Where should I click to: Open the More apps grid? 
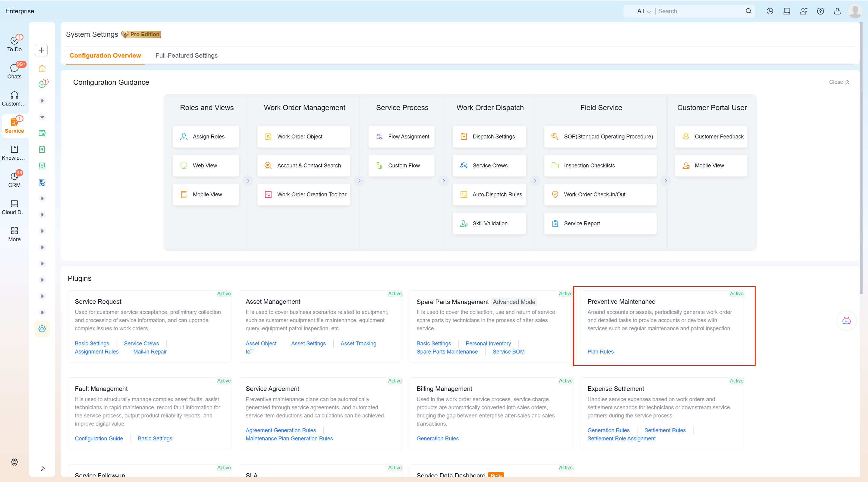(14, 234)
